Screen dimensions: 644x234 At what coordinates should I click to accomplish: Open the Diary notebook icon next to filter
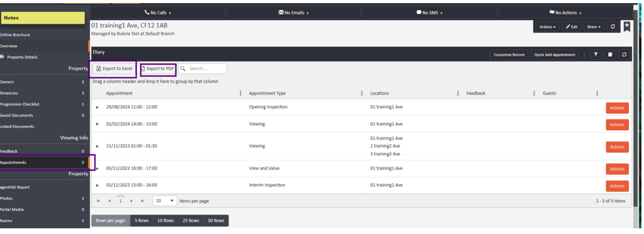click(x=611, y=55)
